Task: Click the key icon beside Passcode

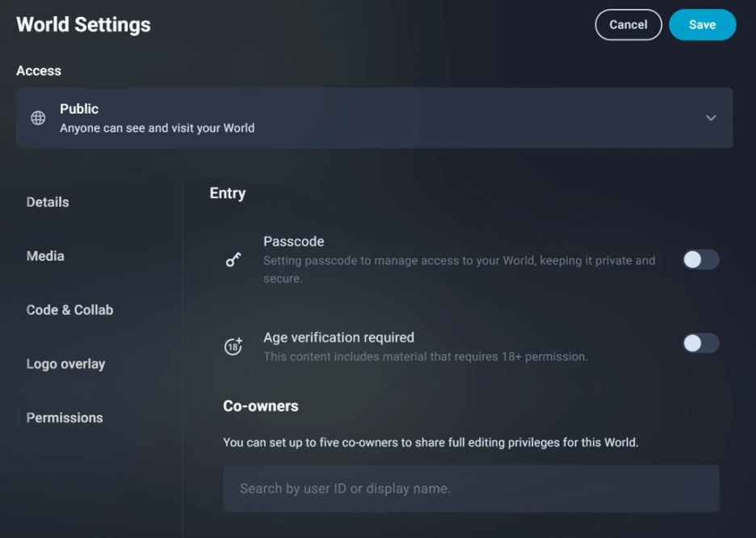Action: (x=233, y=259)
